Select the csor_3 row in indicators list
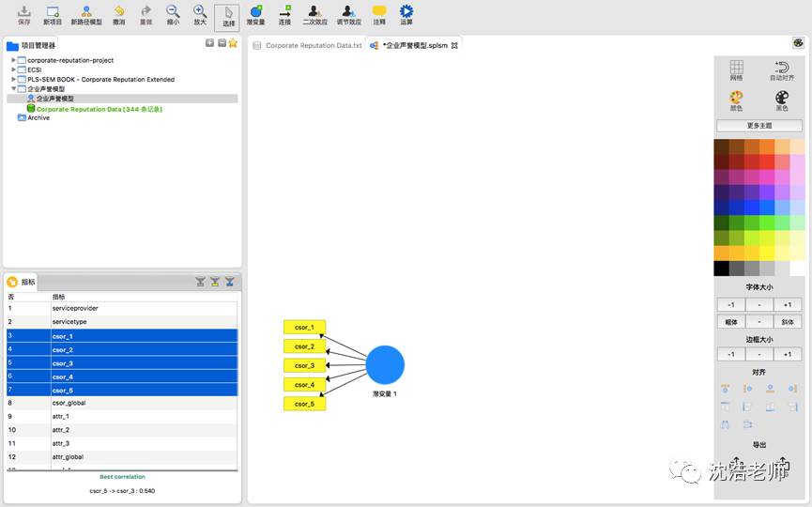Screen dimensions: 812x507 point(122,363)
